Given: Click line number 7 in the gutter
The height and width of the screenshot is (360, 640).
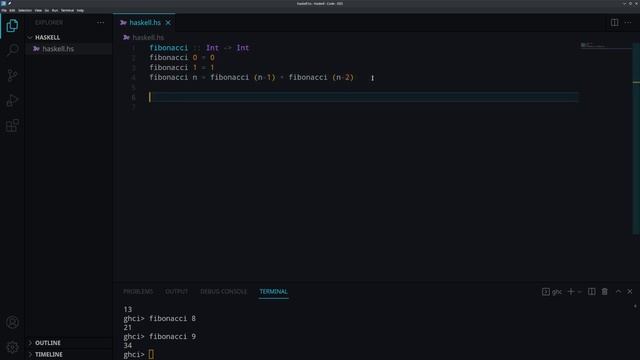Looking at the screenshot, I should tap(133, 107).
